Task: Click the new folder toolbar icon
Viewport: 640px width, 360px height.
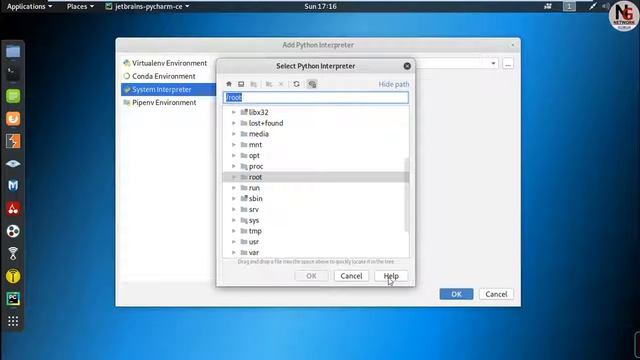Action: (269, 84)
